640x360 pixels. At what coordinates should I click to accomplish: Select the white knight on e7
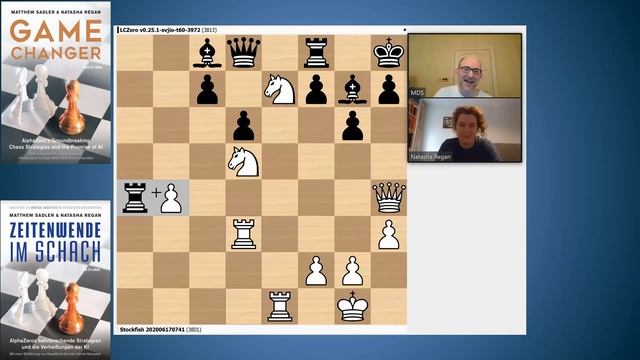[x=280, y=89]
